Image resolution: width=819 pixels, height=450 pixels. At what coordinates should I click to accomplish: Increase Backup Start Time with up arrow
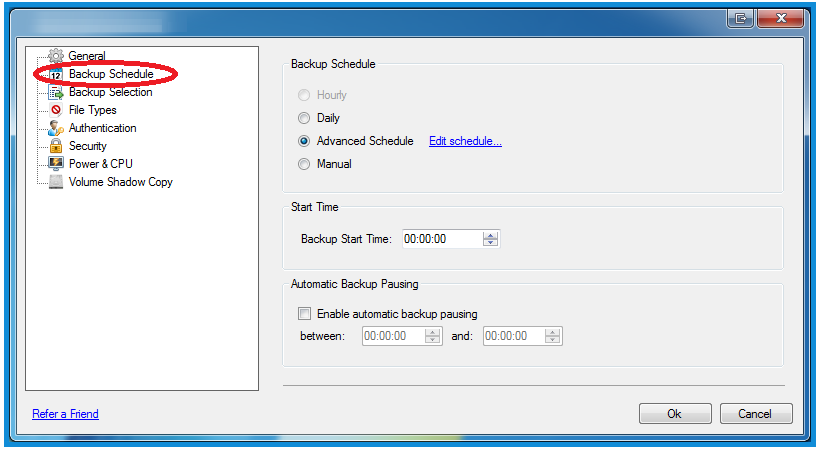pos(490,235)
